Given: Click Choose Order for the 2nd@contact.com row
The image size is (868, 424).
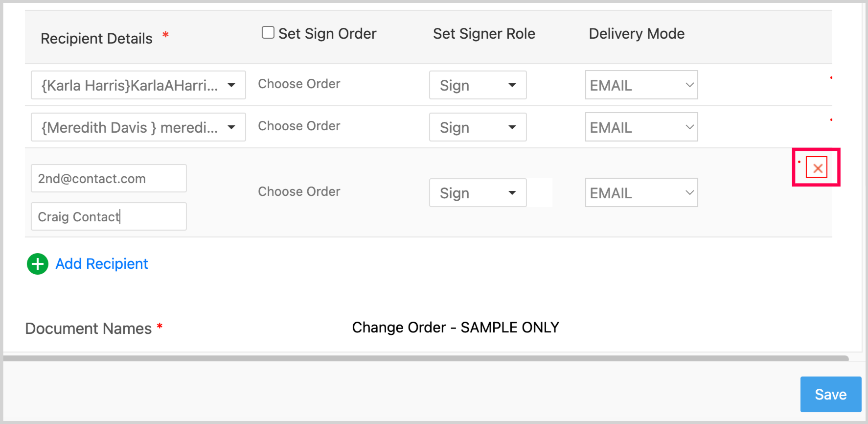Looking at the screenshot, I should coord(299,191).
